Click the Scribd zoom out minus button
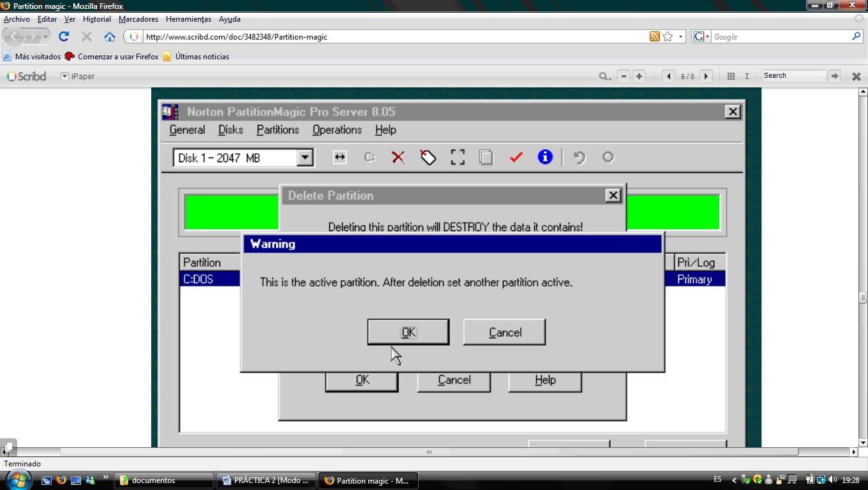The image size is (868, 490). click(624, 76)
